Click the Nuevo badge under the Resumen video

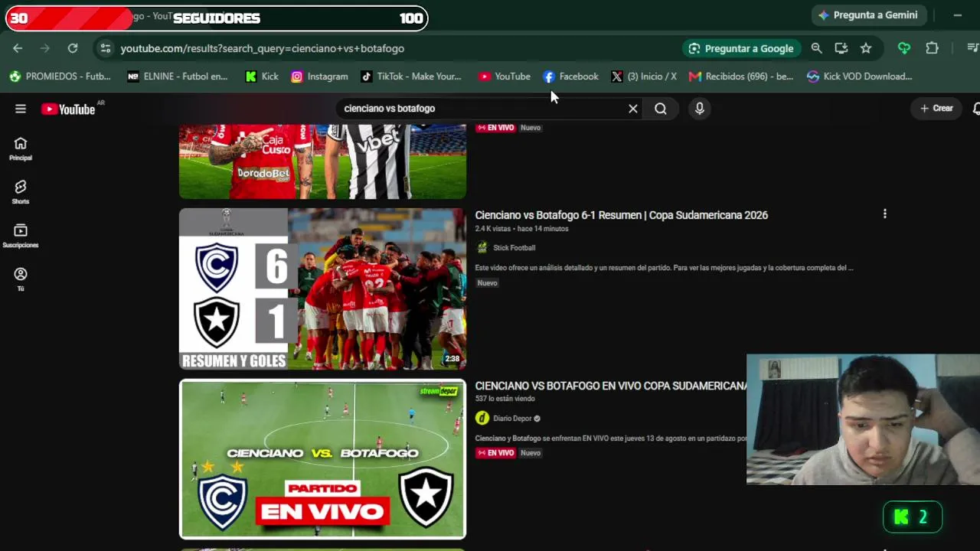(488, 283)
